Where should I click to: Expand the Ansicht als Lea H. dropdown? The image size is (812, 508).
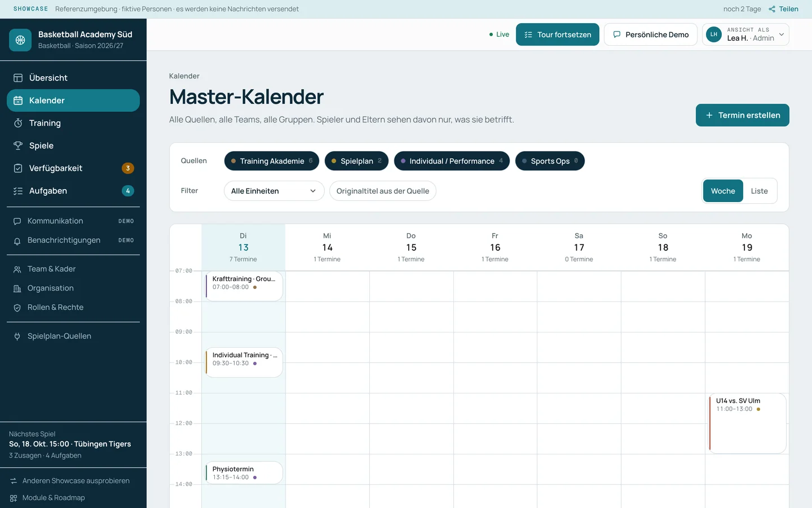(x=745, y=34)
